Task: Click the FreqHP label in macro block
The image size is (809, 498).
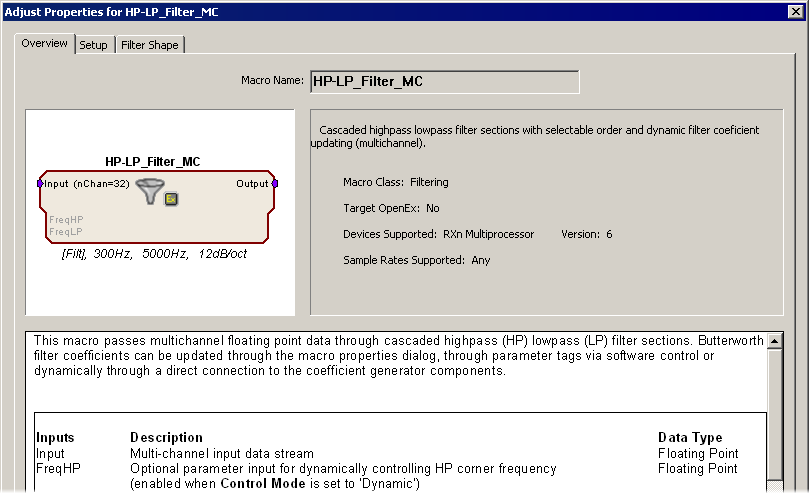Action: pyautogui.click(x=66, y=220)
